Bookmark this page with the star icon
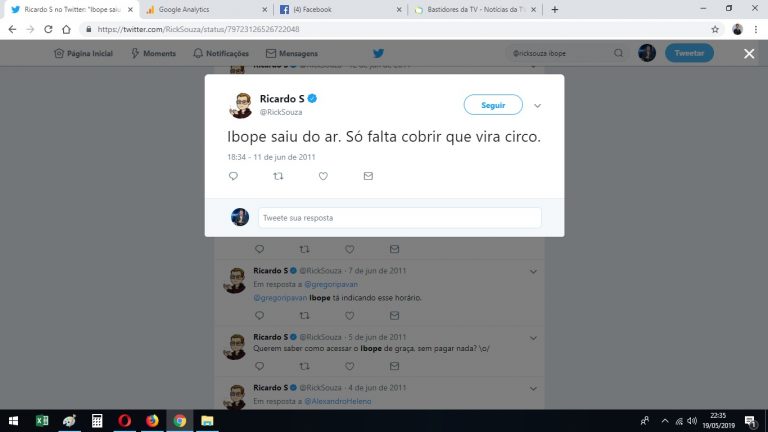This screenshot has height=432, width=768. tap(715, 29)
